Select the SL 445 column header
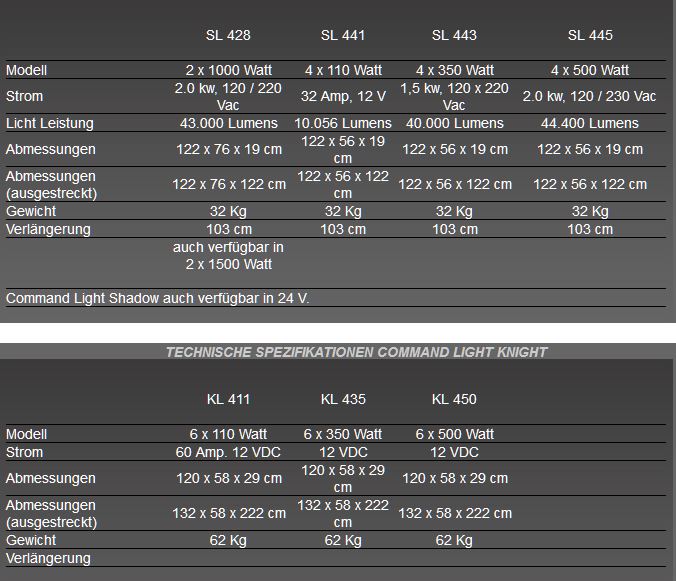 click(x=590, y=35)
